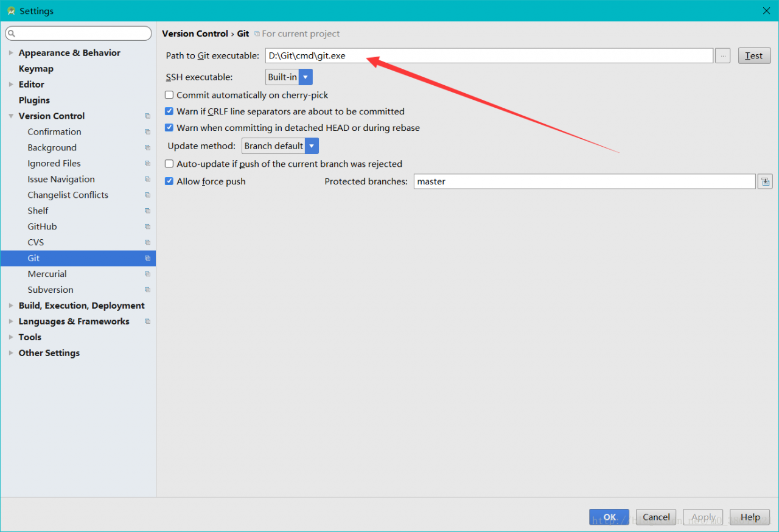Click the project-scope icon on the CVS row
779x532 pixels.
tap(147, 242)
